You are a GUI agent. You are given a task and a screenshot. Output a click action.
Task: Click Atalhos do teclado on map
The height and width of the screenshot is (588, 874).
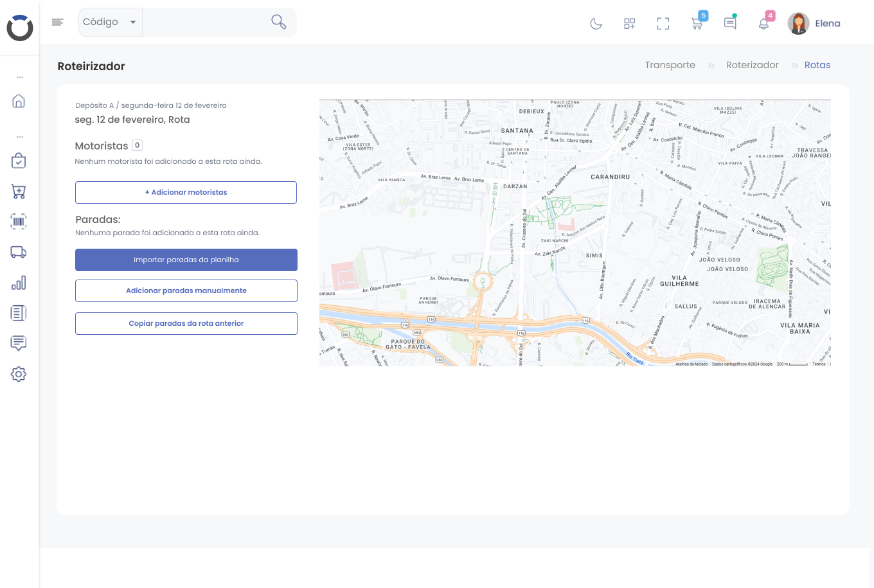[691, 364]
